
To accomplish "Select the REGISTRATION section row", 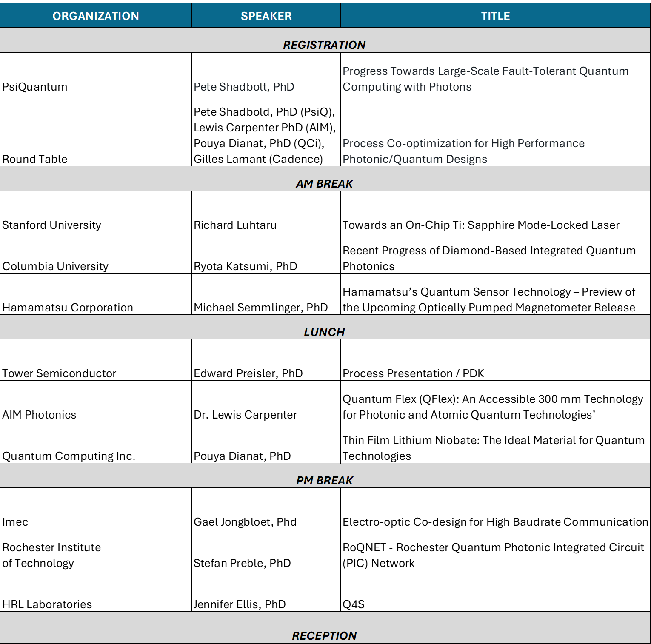I will tap(325, 40).
